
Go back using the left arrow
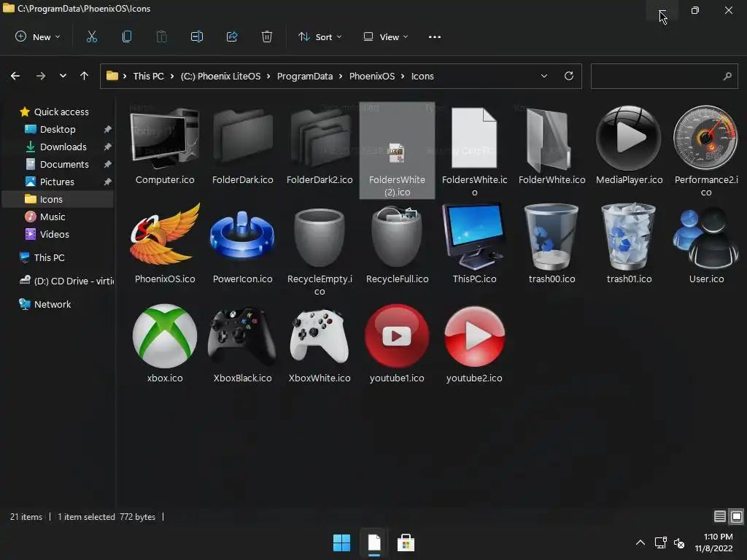pyautogui.click(x=15, y=76)
